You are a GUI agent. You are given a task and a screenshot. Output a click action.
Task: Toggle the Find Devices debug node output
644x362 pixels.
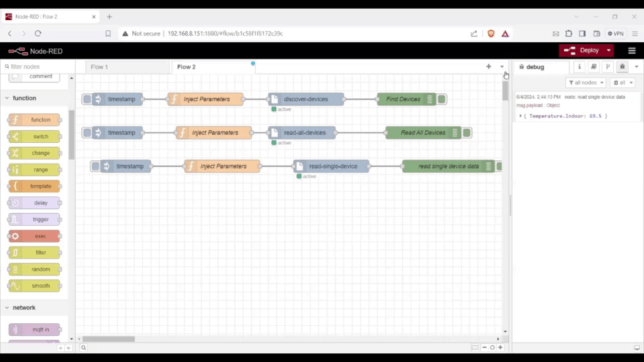click(441, 99)
